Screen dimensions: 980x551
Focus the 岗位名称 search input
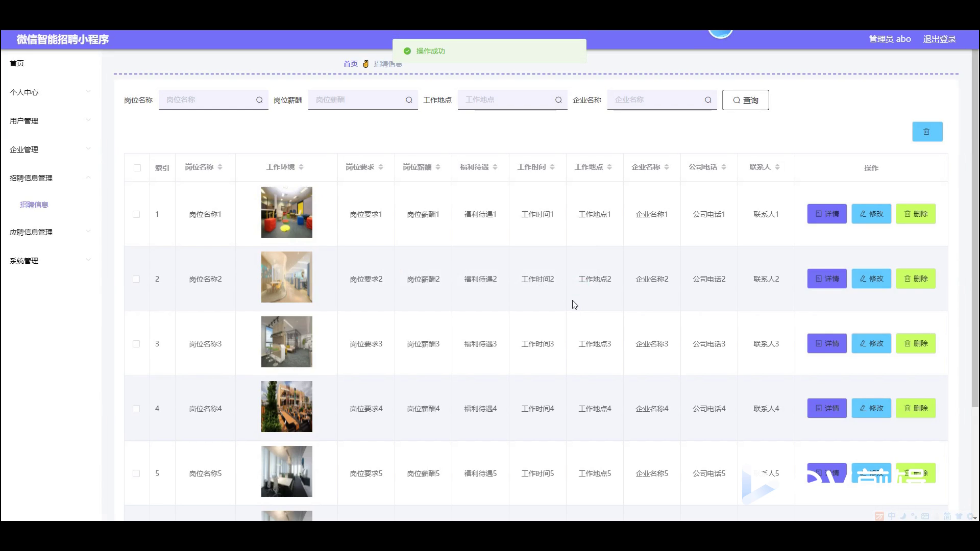(213, 100)
